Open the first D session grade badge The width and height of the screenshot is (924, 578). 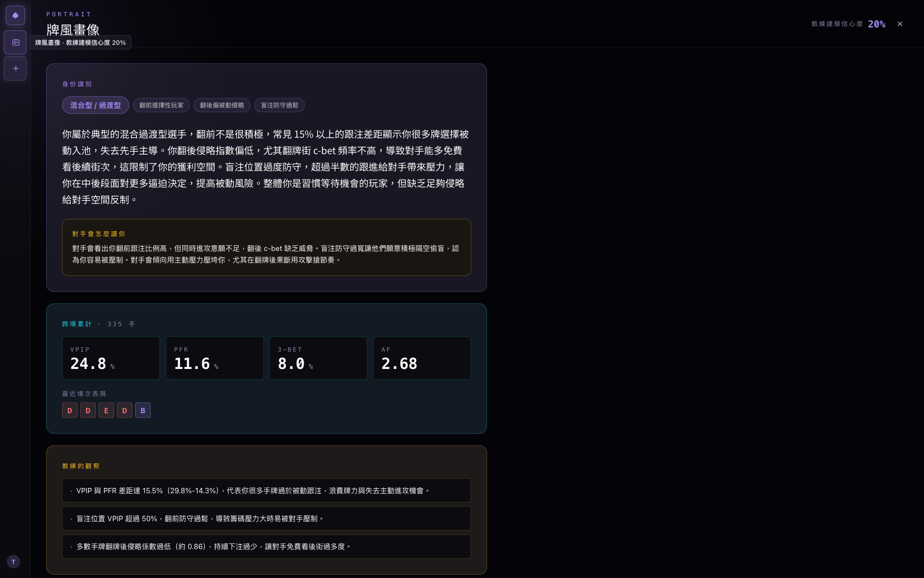70,410
